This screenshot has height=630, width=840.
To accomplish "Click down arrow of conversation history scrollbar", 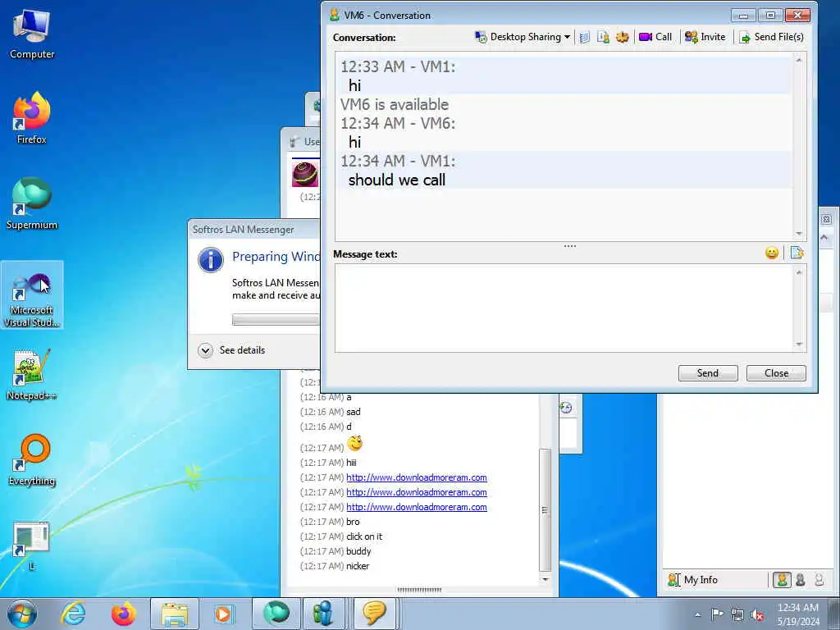I will [799, 234].
